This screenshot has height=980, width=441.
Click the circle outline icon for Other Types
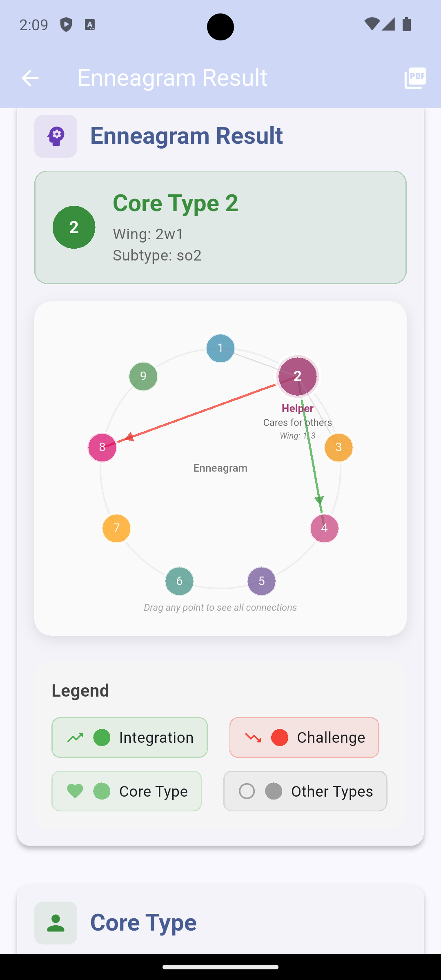[x=247, y=791]
